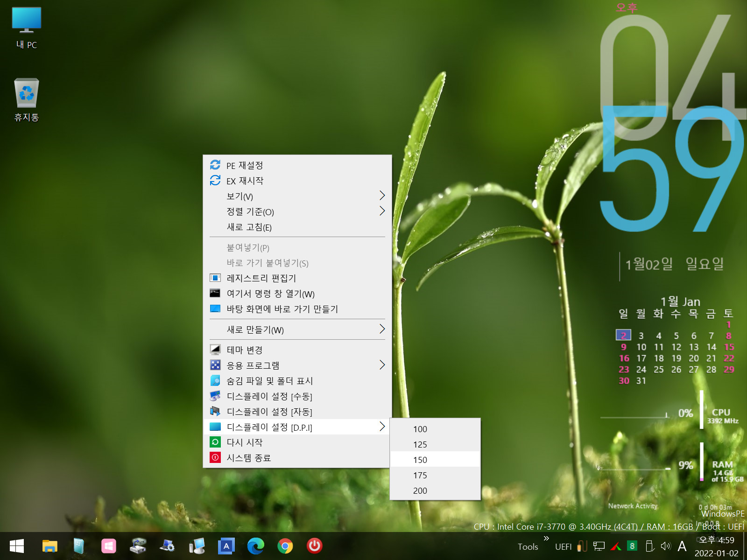This screenshot has width=747, height=560.
Task: Expand the 새로 만들기(W) submenu arrow
Action: point(382,329)
